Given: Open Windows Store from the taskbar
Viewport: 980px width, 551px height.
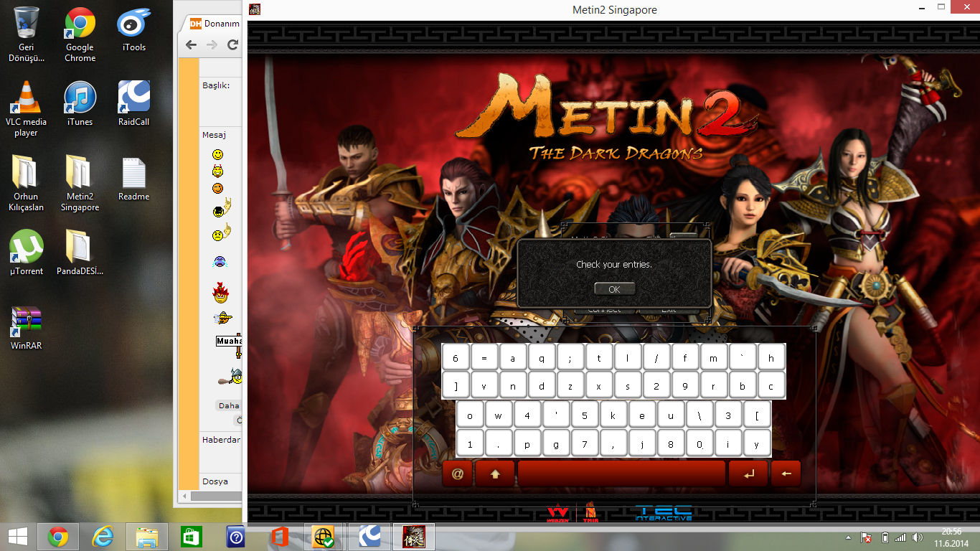Looking at the screenshot, I should [191, 536].
